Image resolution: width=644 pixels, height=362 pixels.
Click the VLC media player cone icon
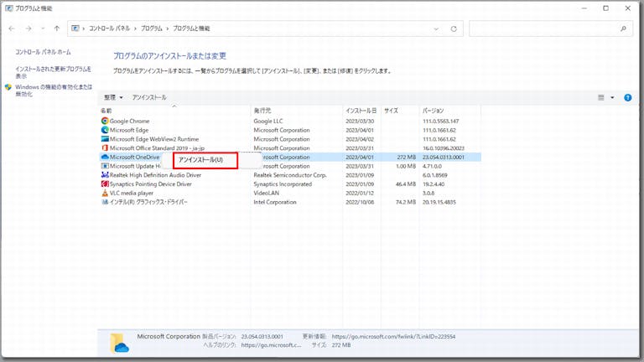pos(105,194)
